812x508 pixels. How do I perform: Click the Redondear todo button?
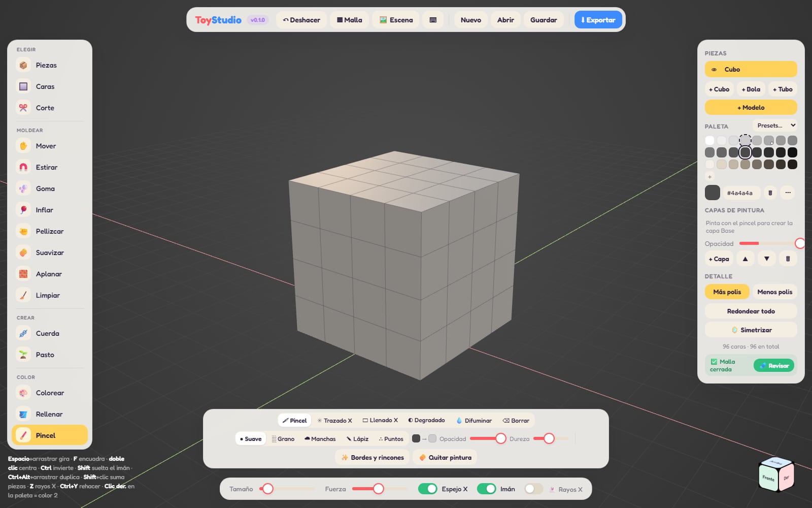click(751, 311)
